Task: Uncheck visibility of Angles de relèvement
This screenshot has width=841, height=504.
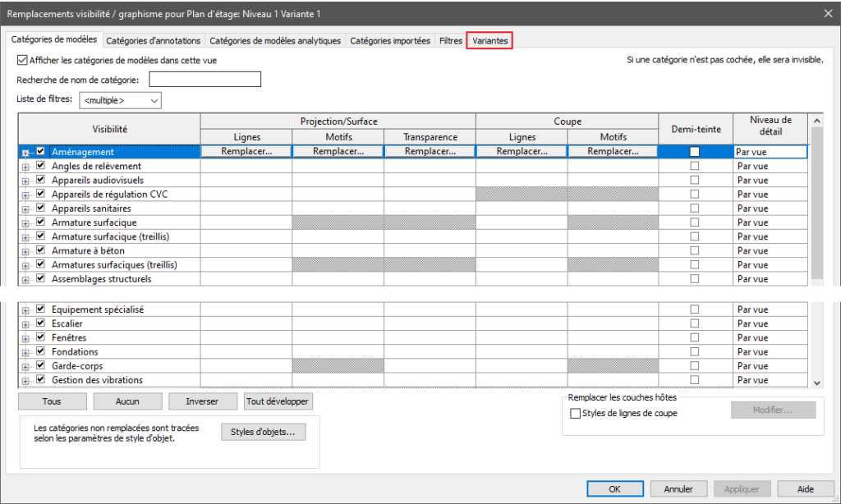Action: click(40, 166)
